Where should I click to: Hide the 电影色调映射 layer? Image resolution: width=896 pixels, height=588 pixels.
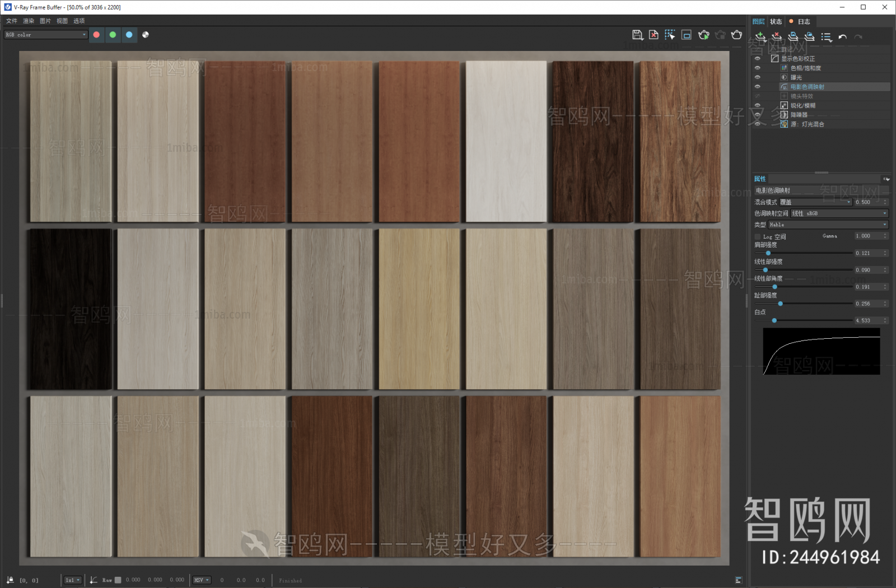[x=758, y=87]
